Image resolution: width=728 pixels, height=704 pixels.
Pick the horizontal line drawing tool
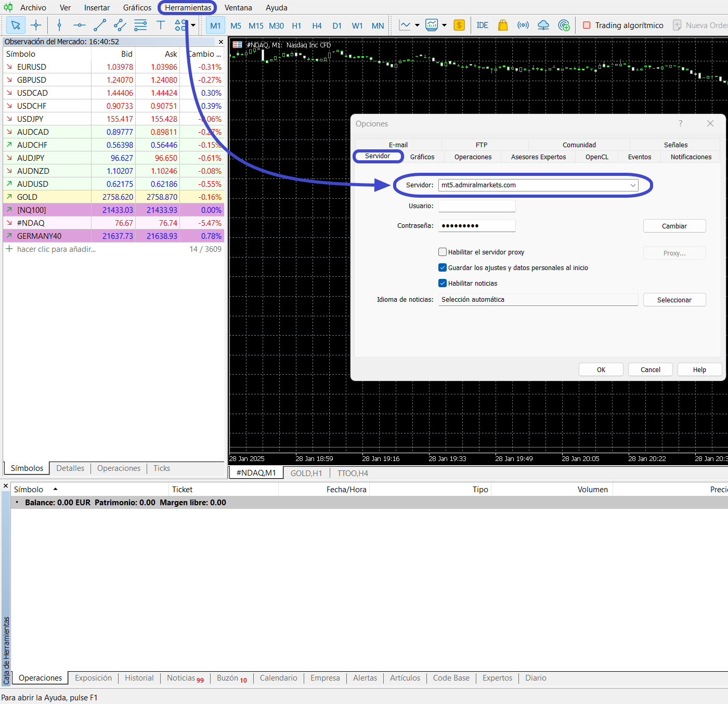pos(79,25)
